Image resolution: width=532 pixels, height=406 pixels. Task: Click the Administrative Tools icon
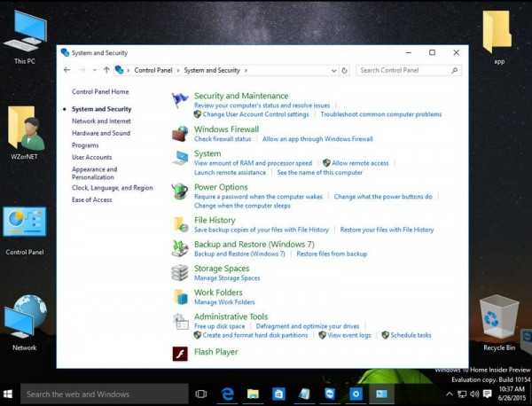[180, 321]
